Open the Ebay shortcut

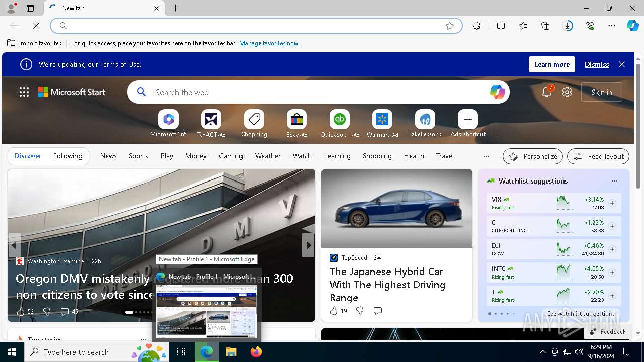tap(297, 124)
